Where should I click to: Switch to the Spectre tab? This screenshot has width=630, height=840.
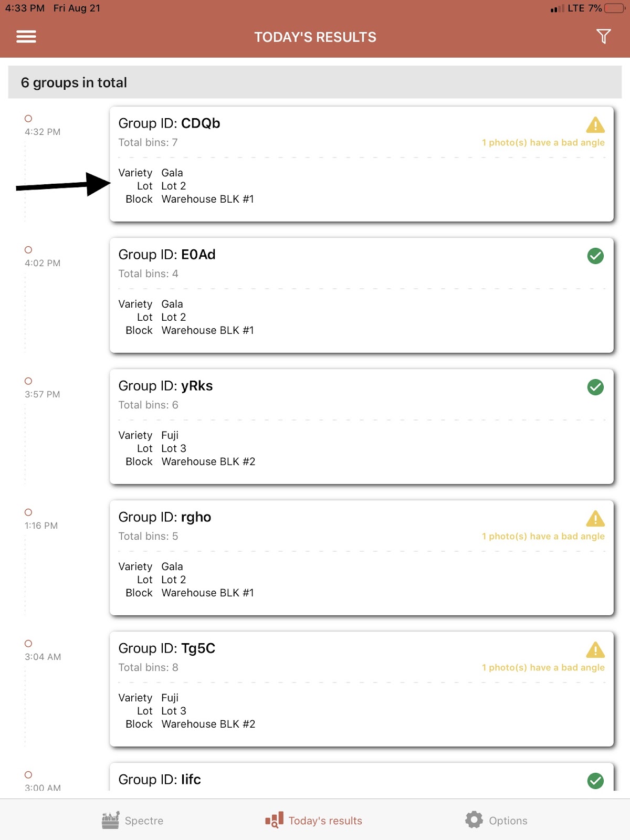pos(133,820)
